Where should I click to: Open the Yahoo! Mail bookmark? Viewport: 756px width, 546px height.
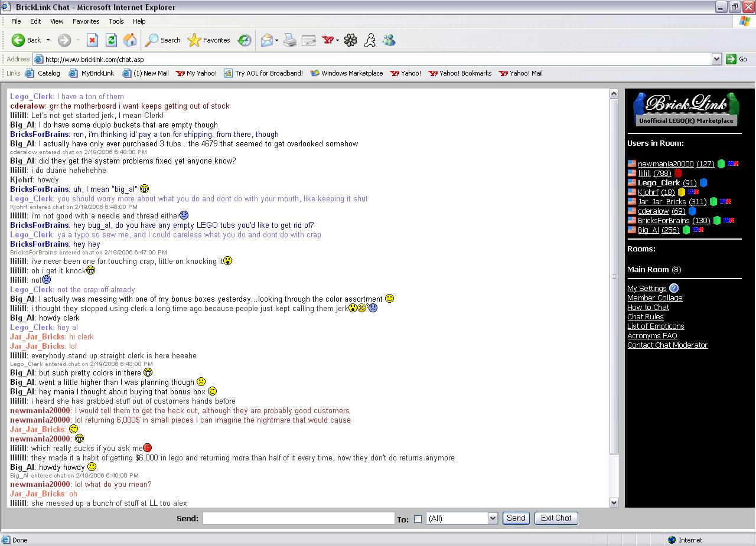tap(521, 73)
